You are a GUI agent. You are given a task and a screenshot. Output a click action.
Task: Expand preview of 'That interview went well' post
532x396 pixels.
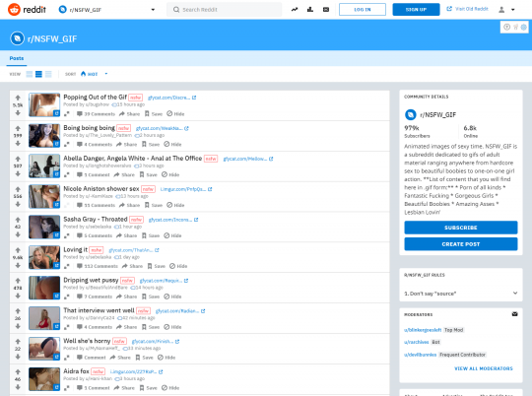(x=67, y=327)
